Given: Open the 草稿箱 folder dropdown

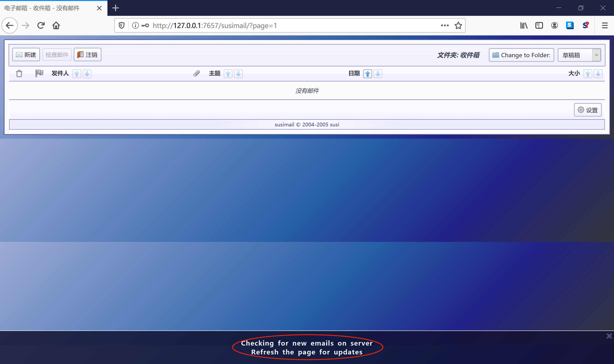Looking at the screenshot, I should click(579, 55).
